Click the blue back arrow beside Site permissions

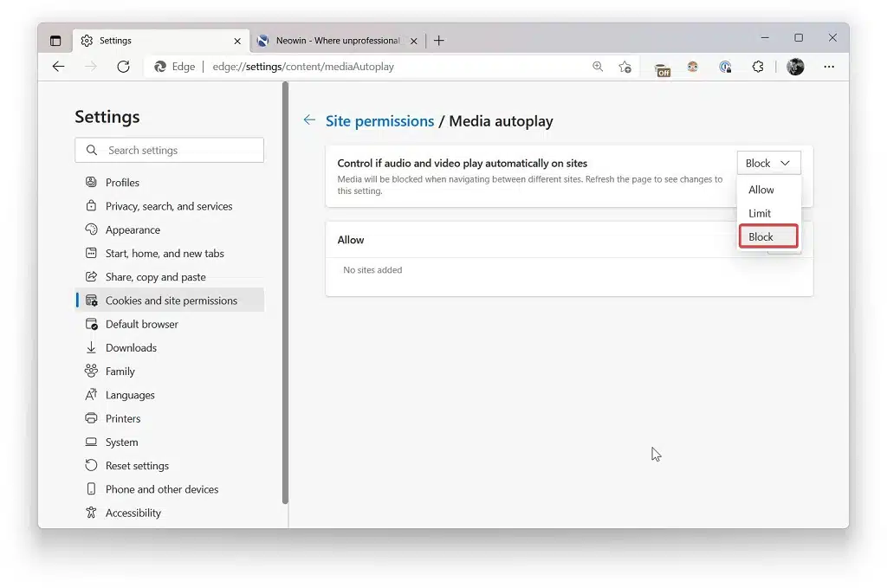[309, 120]
